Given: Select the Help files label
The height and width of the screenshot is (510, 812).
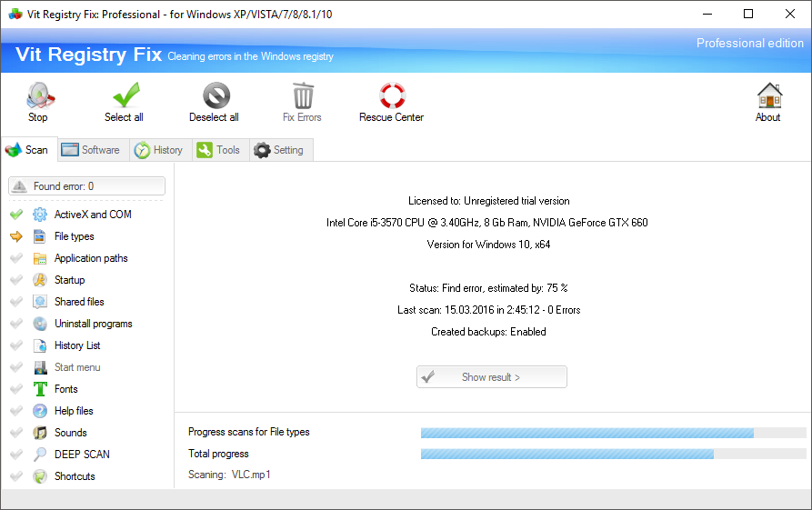Looking at the screenshot, I should 74,411.
